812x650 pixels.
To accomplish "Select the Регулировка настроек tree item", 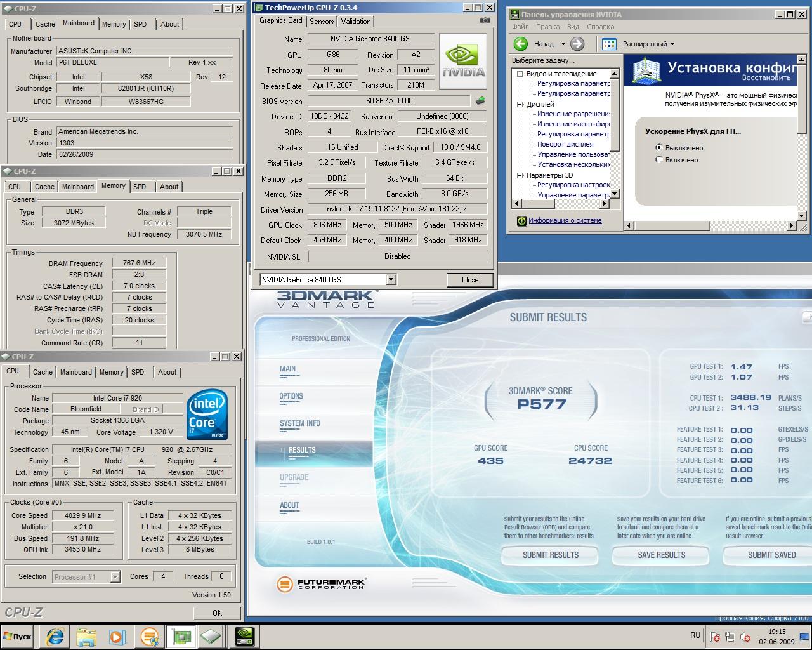I will [x=573, y=185].
